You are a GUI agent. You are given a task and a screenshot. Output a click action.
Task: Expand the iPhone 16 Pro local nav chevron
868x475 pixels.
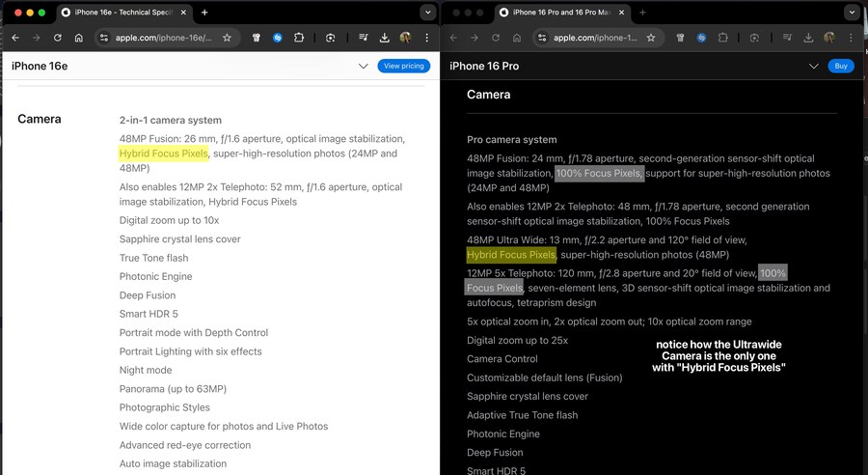point(814,66)
